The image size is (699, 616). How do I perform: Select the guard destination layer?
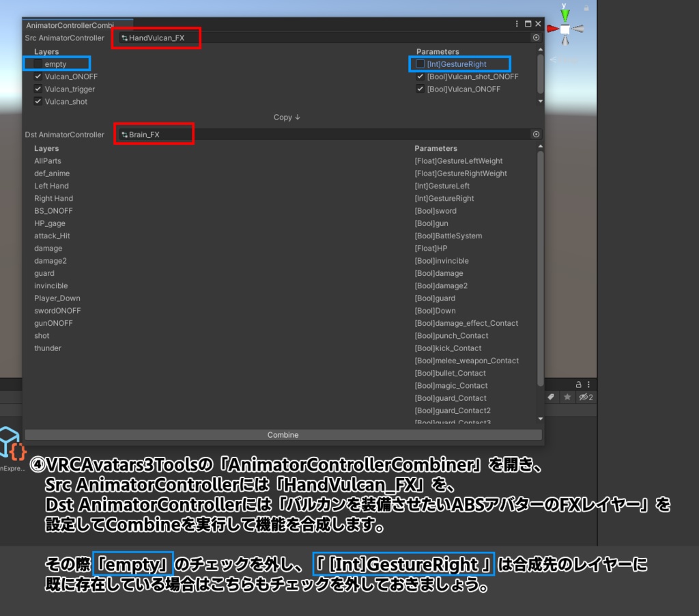point(44,273)
